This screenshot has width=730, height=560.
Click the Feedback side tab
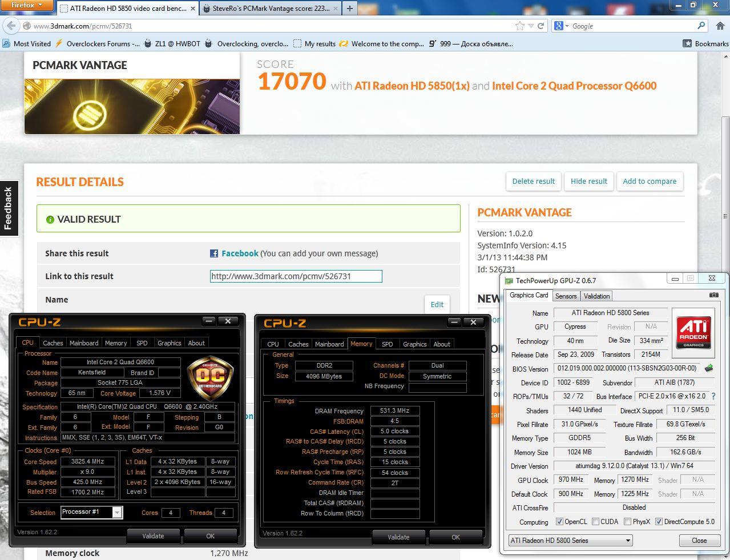click(9, 208)
